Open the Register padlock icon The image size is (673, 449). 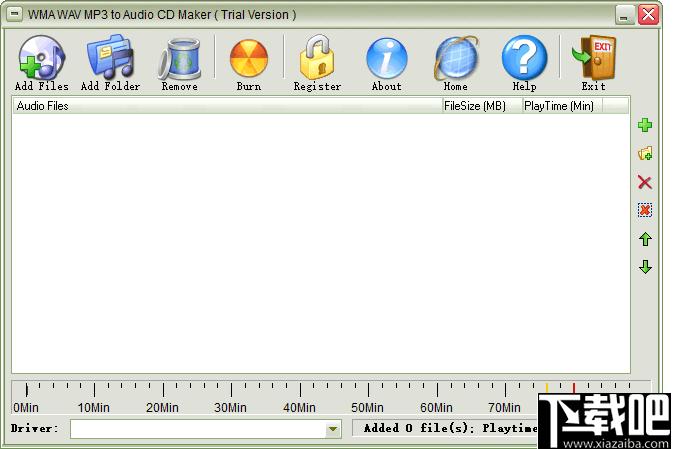[x=318, y=63]
